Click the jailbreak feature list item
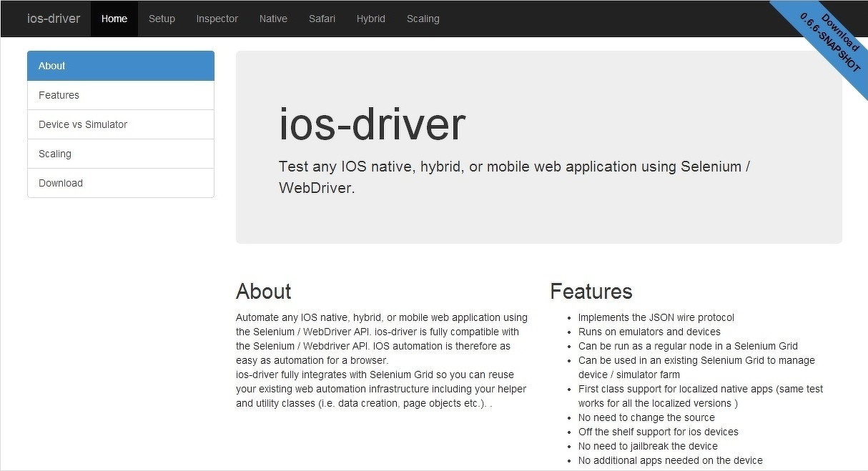 647,445
